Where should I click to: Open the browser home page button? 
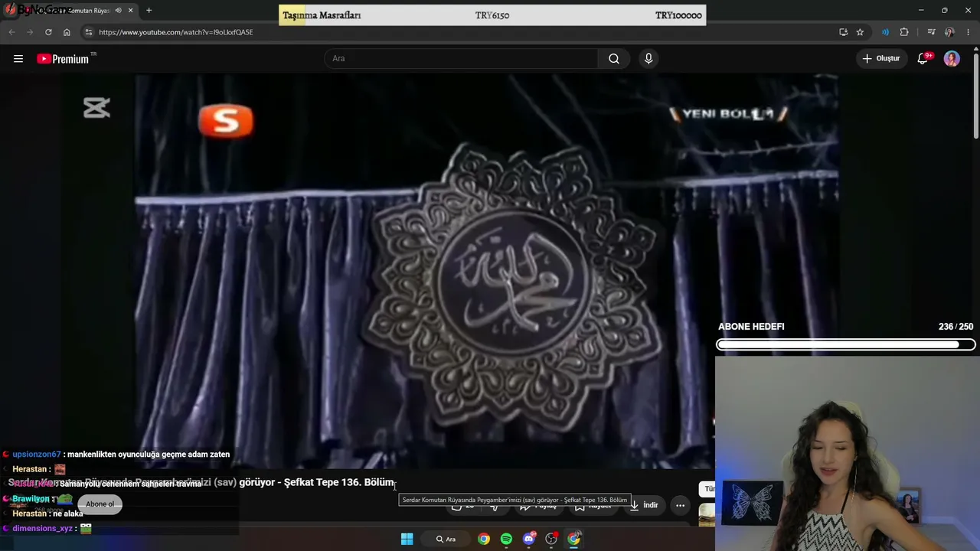click(x=67, y=32)
